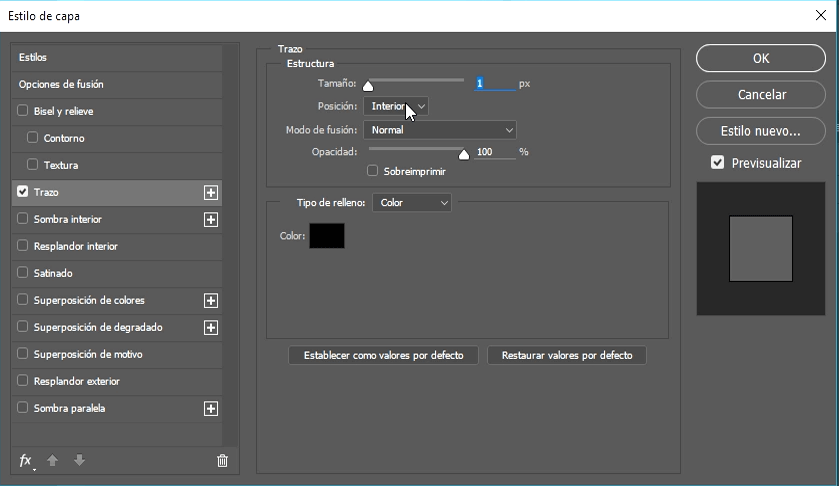Enable the Bisel y relieve checkbox

click(x=22, y=111)
